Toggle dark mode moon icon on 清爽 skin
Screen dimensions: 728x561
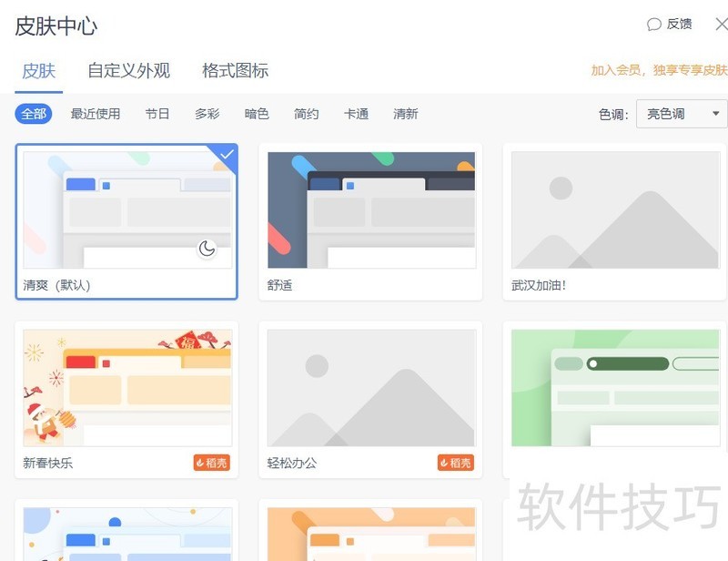click(x=207, y=249)
